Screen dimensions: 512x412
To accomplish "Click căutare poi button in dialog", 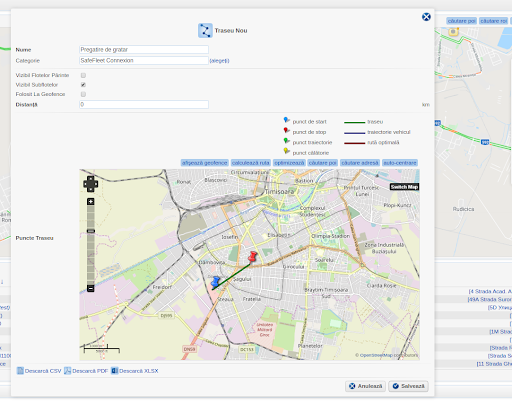I will [x=322, y=163].
